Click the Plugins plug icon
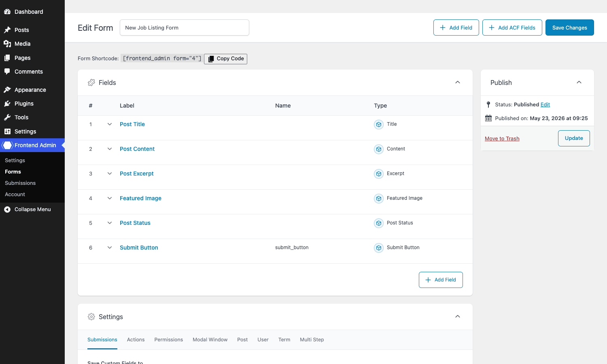This screenshot has width=607, height=364. click(7, 104)
